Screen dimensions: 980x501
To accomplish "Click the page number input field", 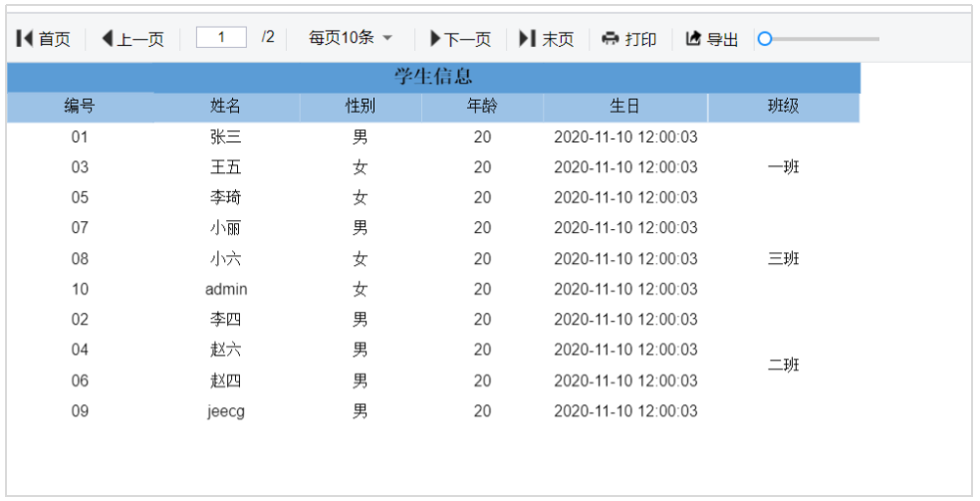I will [x=221, y=38].
